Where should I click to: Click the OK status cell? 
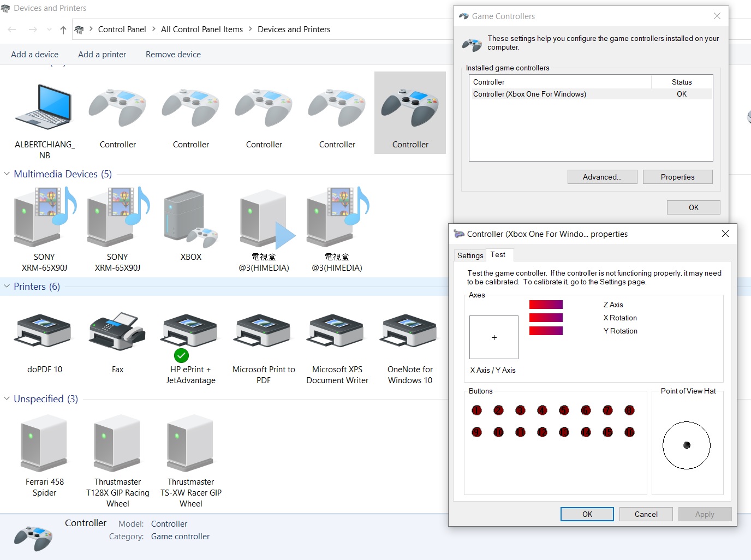682,94
